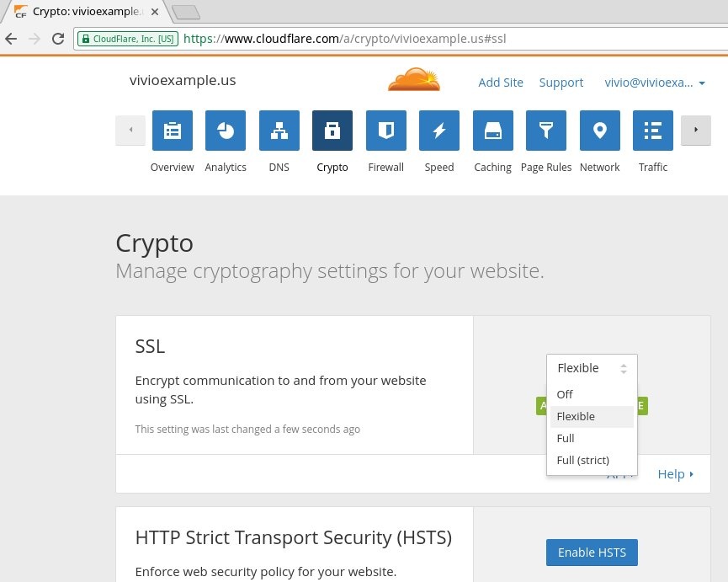Click the SSL section heading

(x=150, y=346)
